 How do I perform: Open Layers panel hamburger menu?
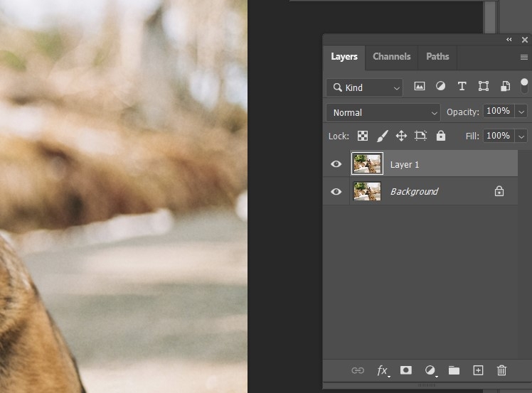524,57
